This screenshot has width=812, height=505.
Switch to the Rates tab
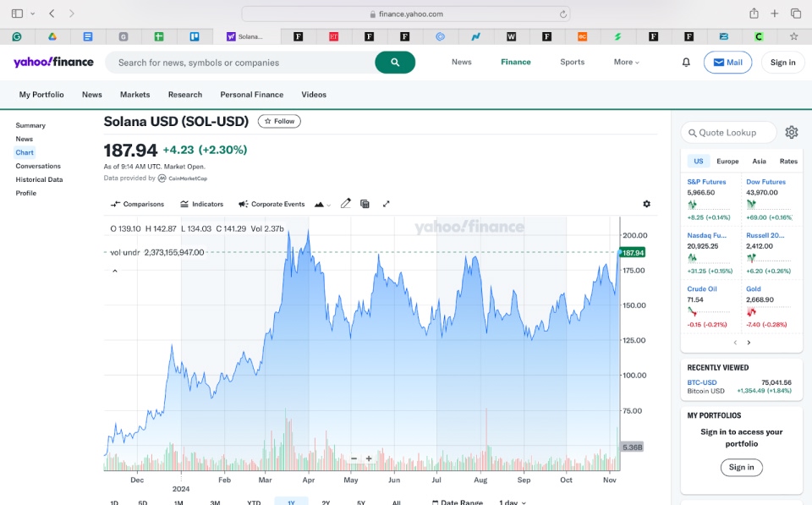(788, 161)
